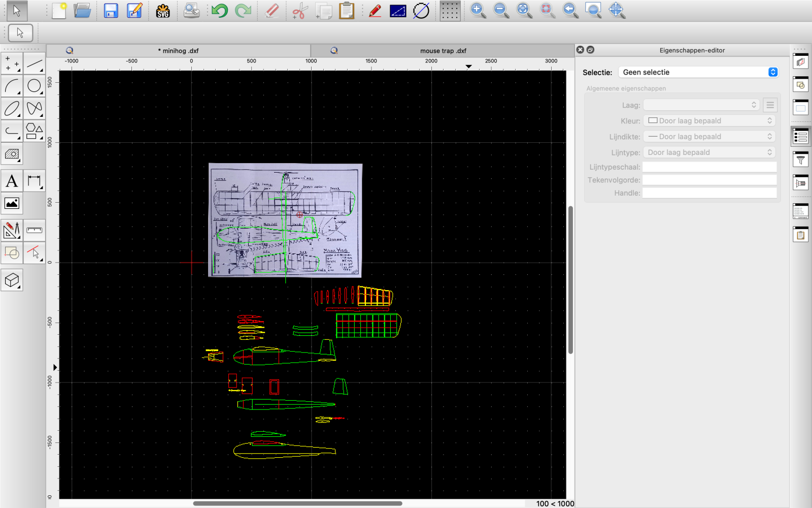Click the Handle input field
This screenshot has height=508, width=812.
(709, 193)
